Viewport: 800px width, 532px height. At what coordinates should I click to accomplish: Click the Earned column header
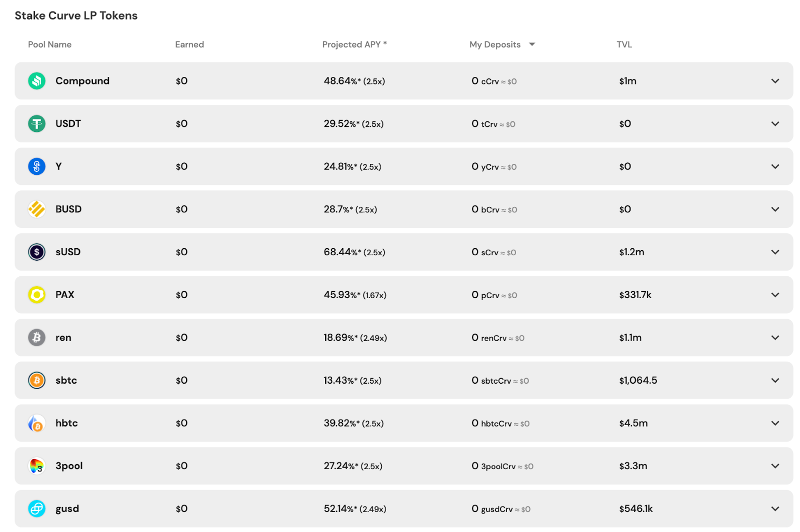click(189, 44)
